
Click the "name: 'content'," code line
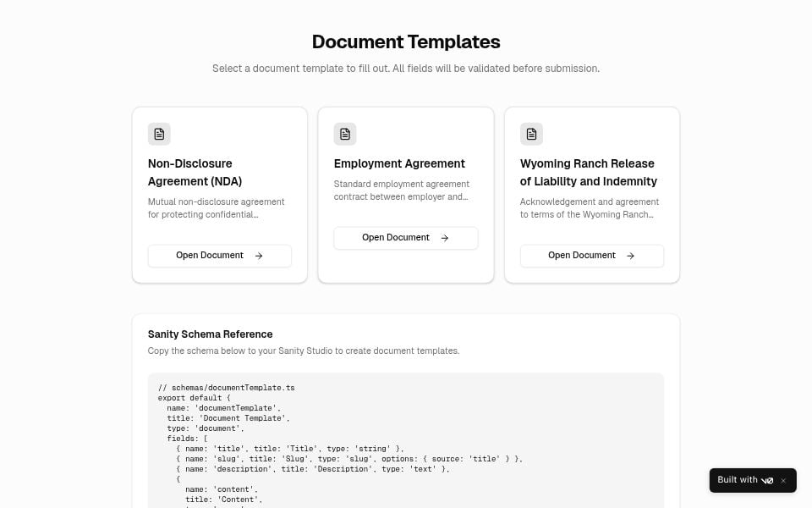[222, 489]
